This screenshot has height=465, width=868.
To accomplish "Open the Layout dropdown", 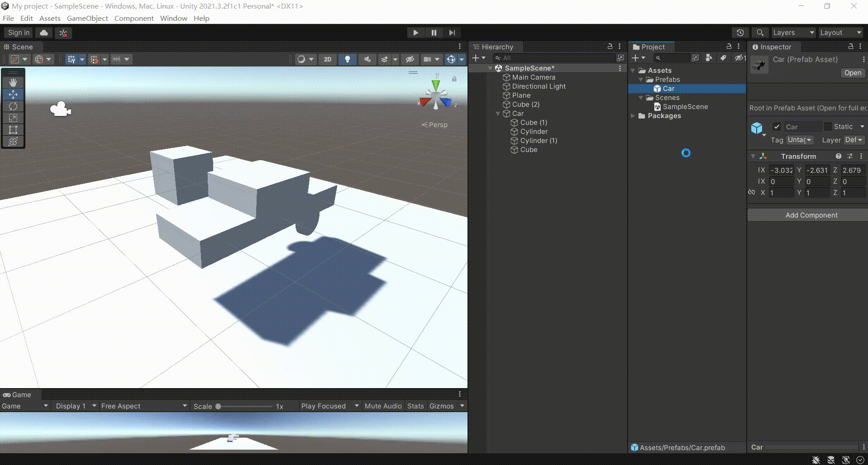I will (840, 33).
